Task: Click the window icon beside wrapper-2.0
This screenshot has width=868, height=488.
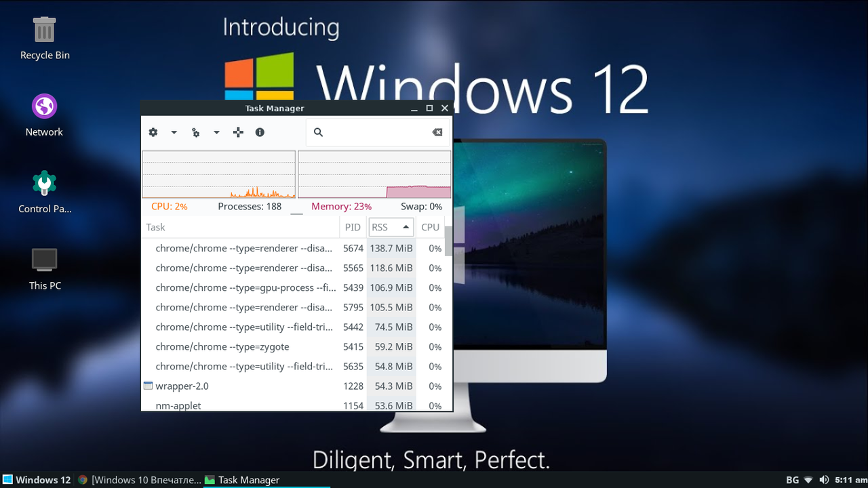Action: point(148,386)
